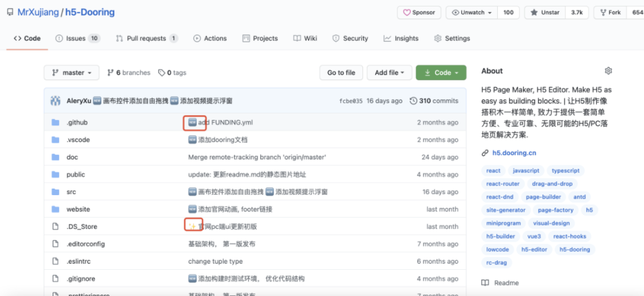Open the AleryXu commit author link

tap(79, 101)
